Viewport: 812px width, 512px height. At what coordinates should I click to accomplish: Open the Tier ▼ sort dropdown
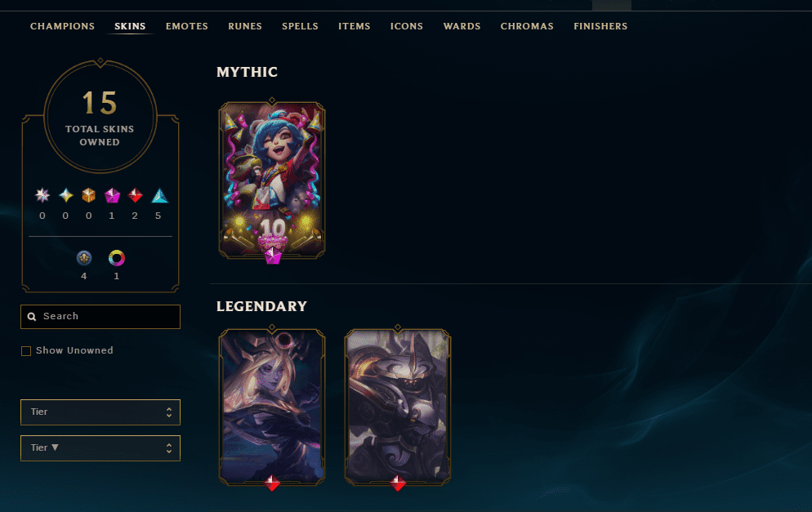[x=100, y=447]
